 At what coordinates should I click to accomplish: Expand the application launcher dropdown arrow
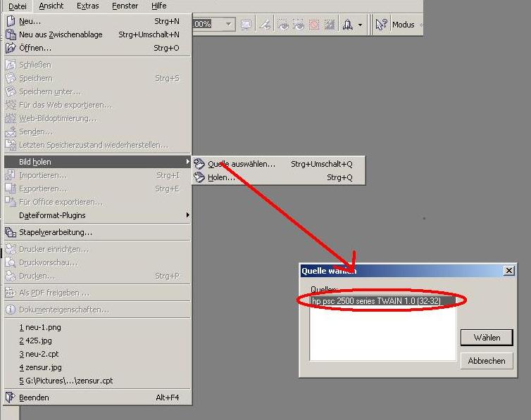click(x=360, y=25)
